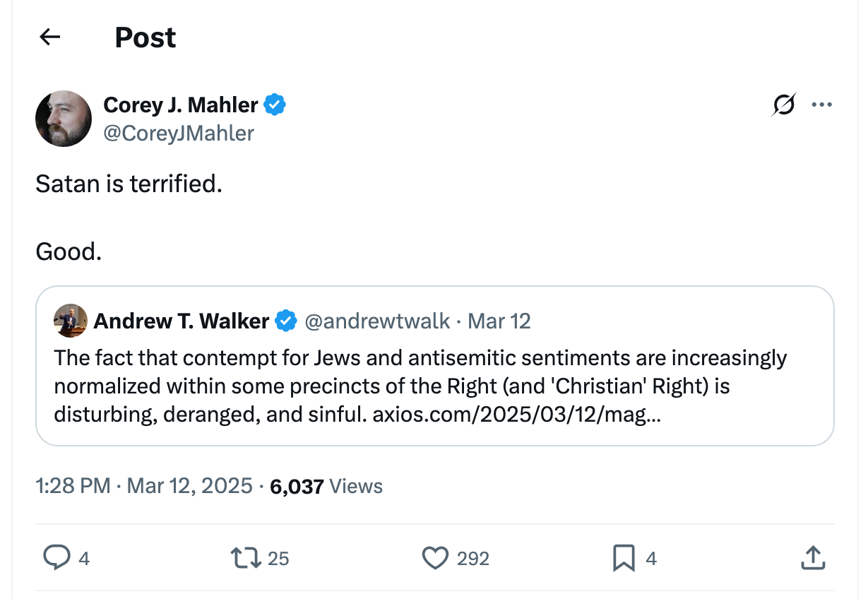Click the Mar 12 quoted tweet timestamp
868x599 pixels.
click(x=499, y=321)
